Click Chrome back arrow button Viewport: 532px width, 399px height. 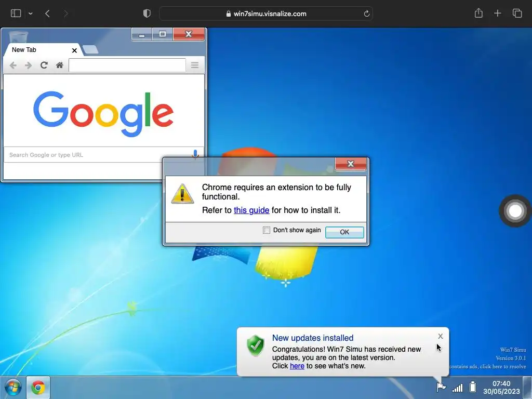click(x=13, y=65)
